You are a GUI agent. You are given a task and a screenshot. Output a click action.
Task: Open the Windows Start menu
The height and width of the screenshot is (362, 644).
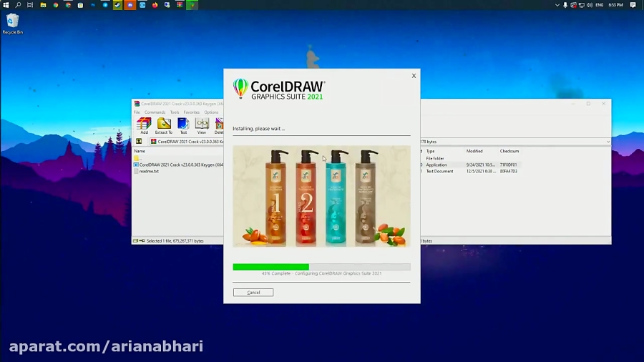[x=6, y=5]
